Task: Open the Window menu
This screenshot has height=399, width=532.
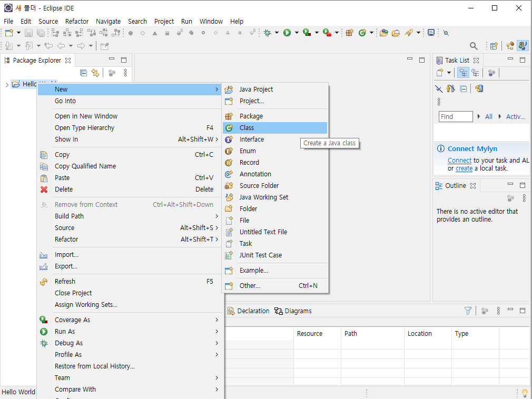Action: [211, 22]
